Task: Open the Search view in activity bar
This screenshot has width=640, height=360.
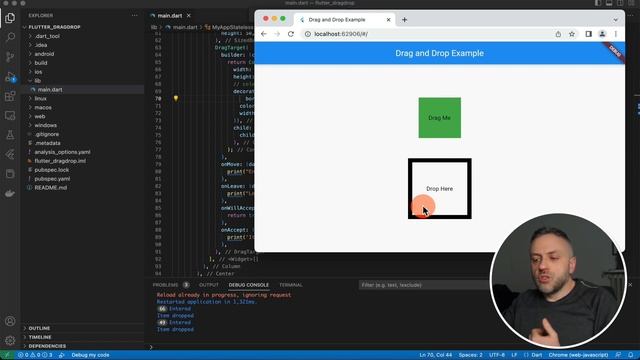Action: (10, 37)
